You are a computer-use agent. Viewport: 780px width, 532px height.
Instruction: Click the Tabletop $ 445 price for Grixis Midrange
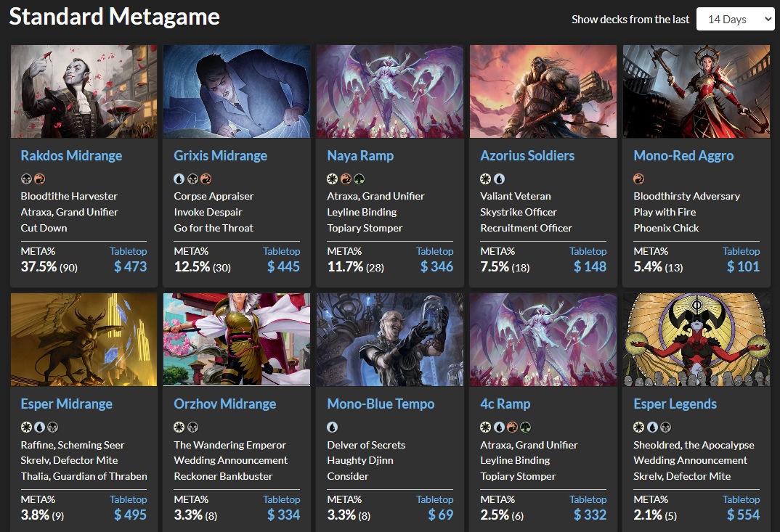[283, 266]
